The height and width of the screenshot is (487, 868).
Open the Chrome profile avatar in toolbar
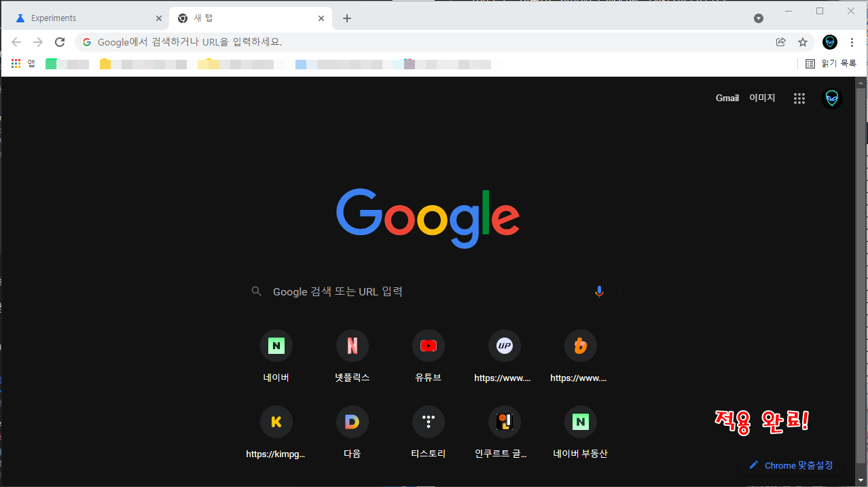830,42
